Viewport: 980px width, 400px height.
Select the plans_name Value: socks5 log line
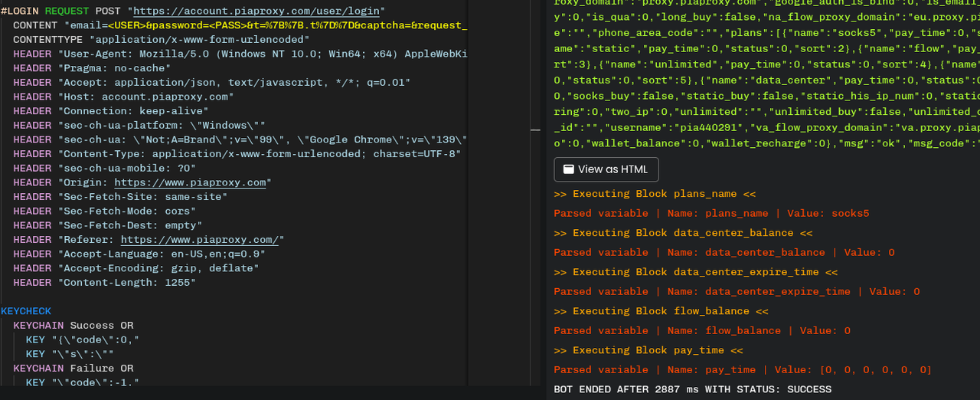(711, 213)
